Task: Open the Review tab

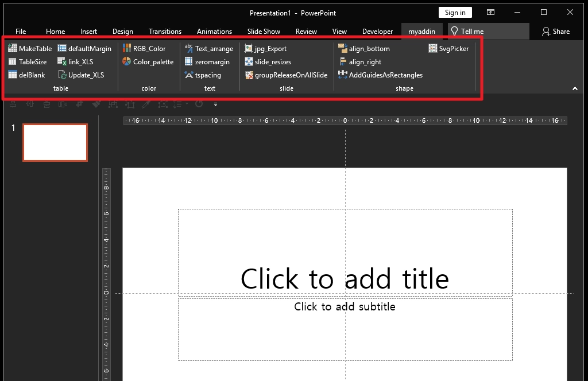Action: pyautogui.click(x=307, y=32)
